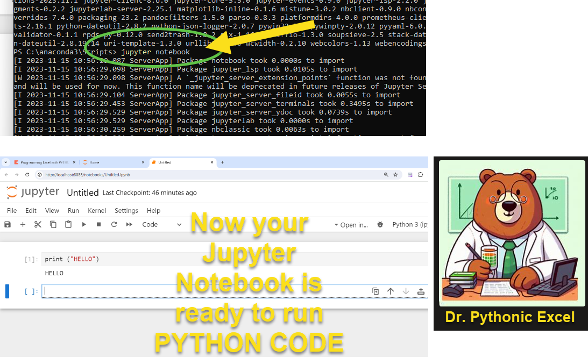Select the Python 3 (ipykernel) kernel name
This screenshot has height=364, width=588.
[410, 225]
